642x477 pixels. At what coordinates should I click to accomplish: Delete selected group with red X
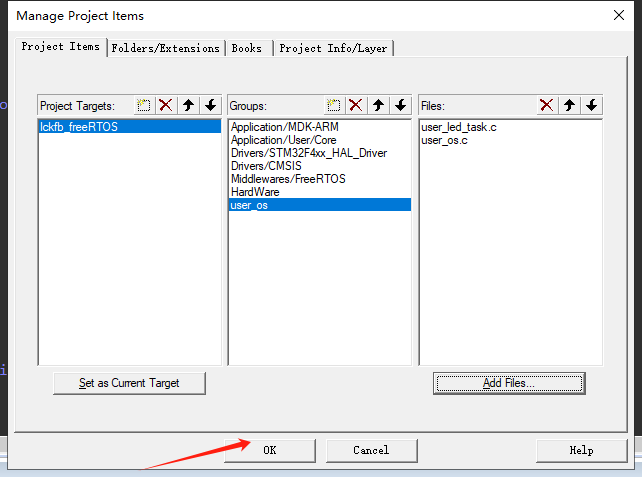(356, 105)
